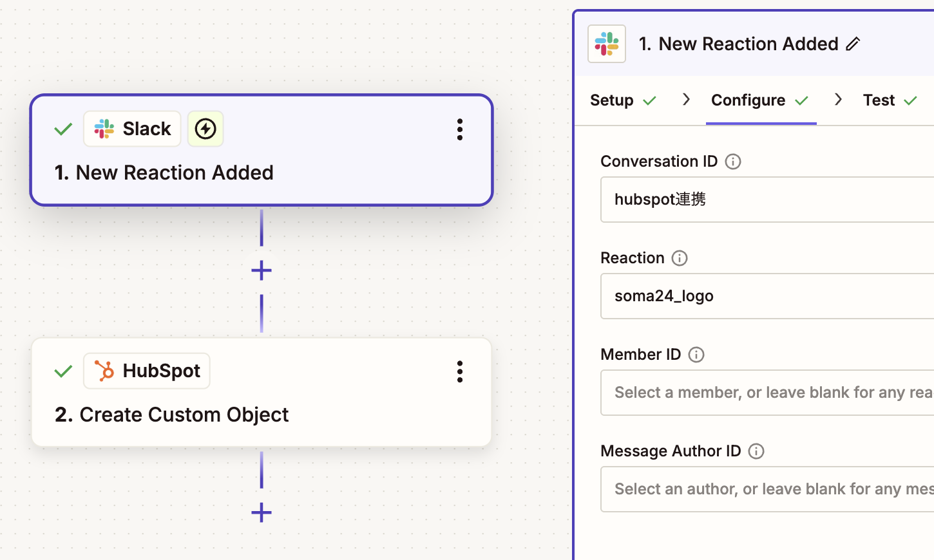This screenshot has height=560, width=934.
Task: Click the Member ID info icon
Action: point(696,355)
